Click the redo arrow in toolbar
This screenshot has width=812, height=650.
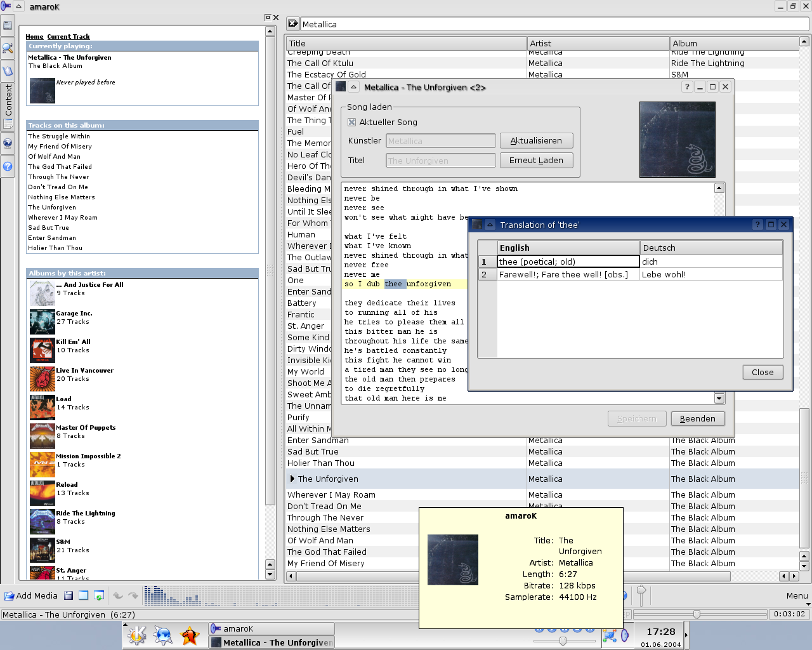pos(133,595)
